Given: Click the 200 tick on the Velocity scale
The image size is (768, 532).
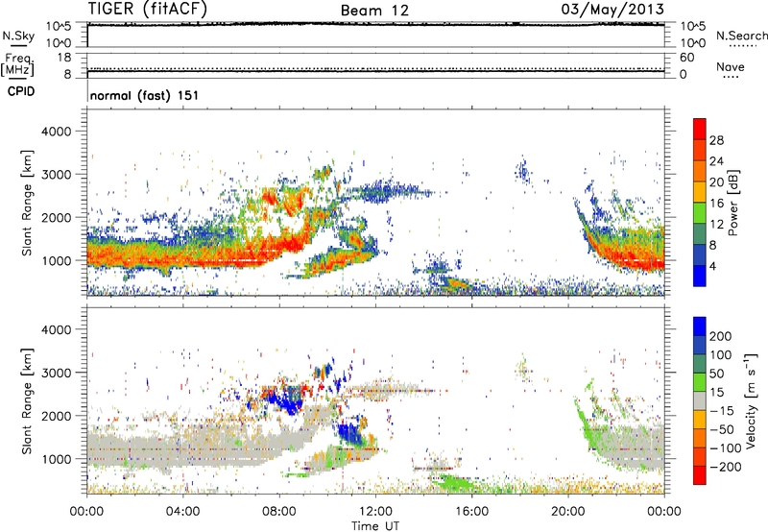Looking at the screenshot, I should coord(720,336).
